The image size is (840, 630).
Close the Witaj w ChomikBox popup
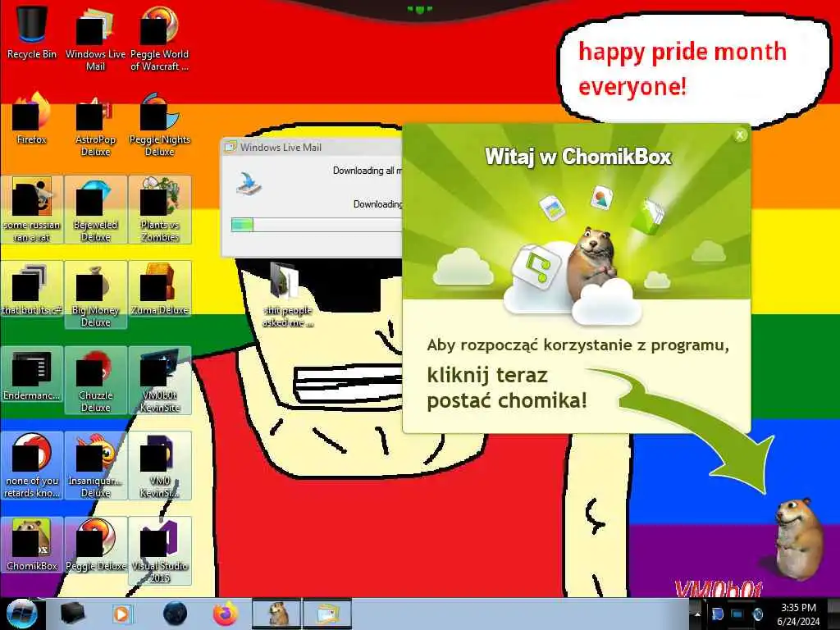tap(740, 135)
